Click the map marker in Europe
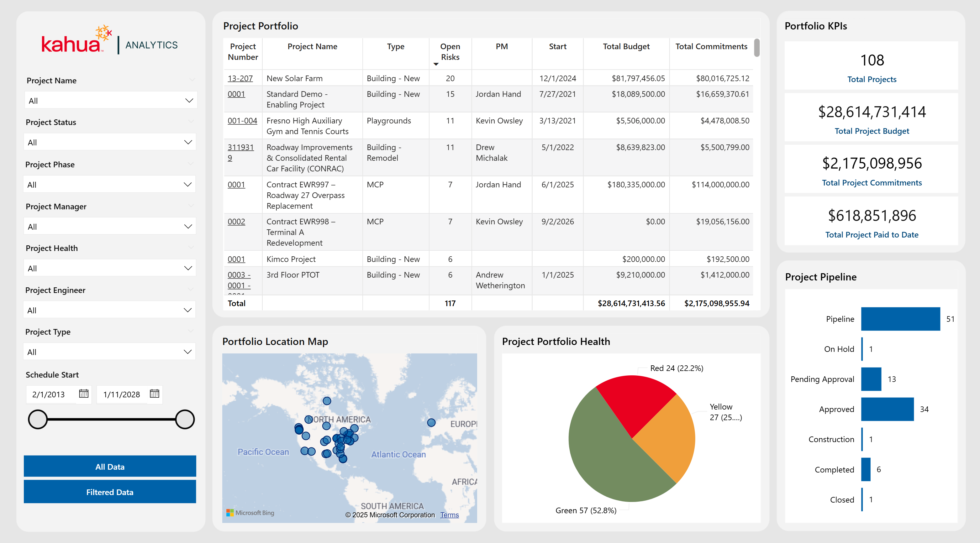This screenshot has width=980, height=543. point(431,422)
